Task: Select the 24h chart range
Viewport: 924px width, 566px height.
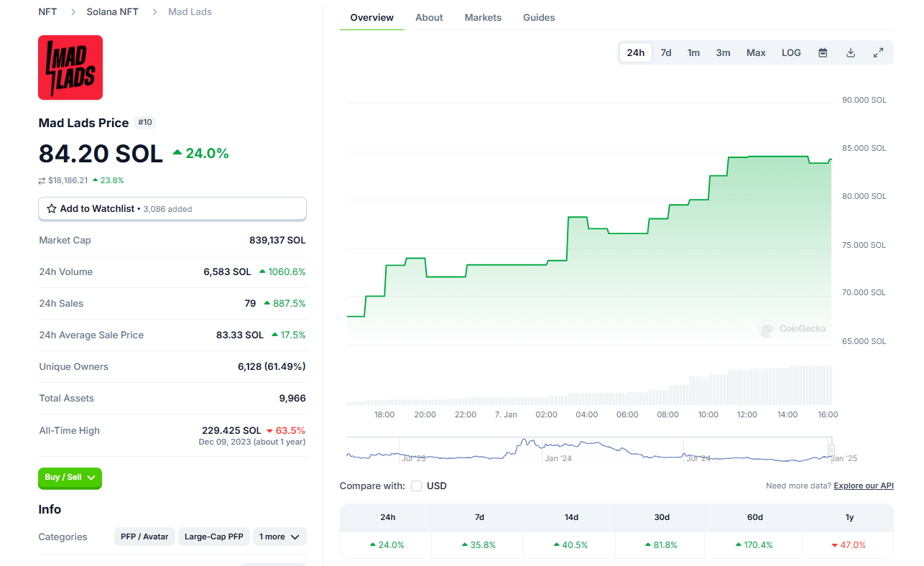Action: (636, 52)
